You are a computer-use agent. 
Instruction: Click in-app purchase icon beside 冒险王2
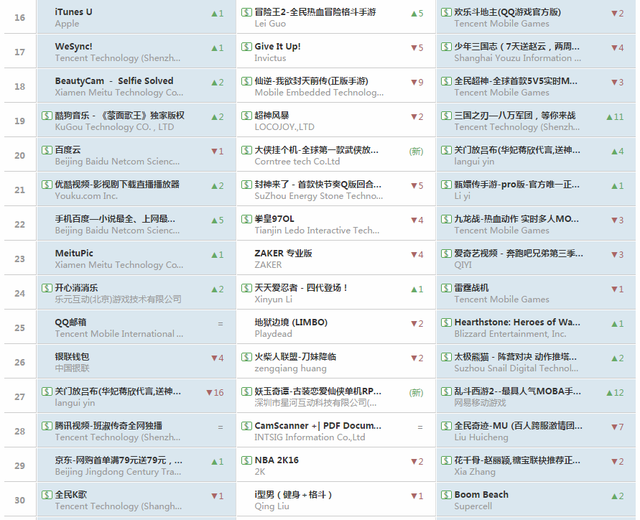pos(247,12)
